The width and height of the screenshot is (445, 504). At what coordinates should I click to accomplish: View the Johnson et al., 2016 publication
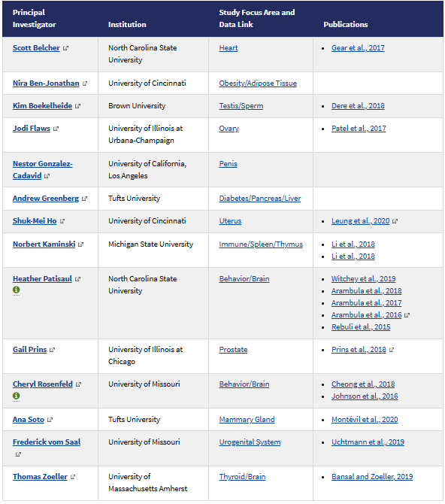365,396
